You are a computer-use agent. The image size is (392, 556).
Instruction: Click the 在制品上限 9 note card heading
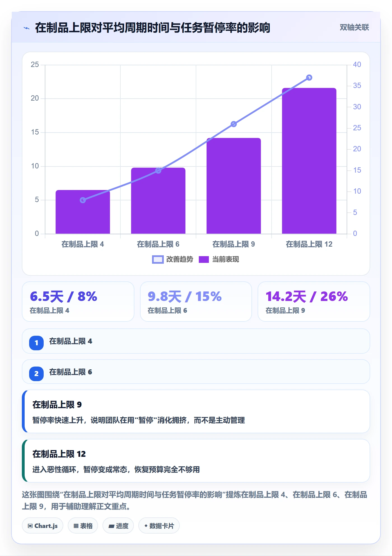[x=57, y=405]
